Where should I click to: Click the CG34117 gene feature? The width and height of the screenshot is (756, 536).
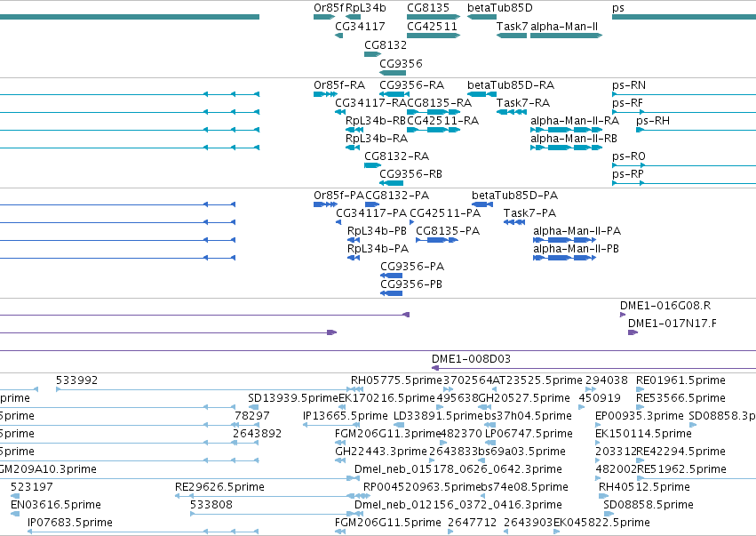[339, 36]
